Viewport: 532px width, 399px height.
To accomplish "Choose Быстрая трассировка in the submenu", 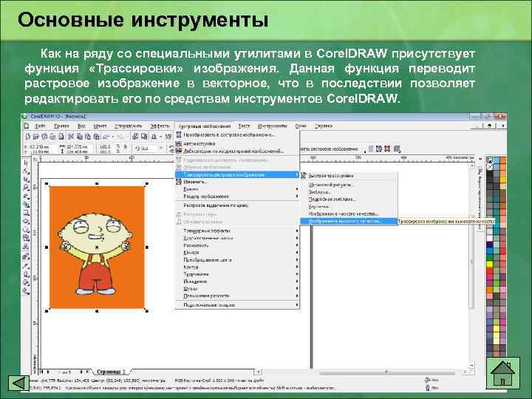I will pyautogui.click(x=349, y=176).
